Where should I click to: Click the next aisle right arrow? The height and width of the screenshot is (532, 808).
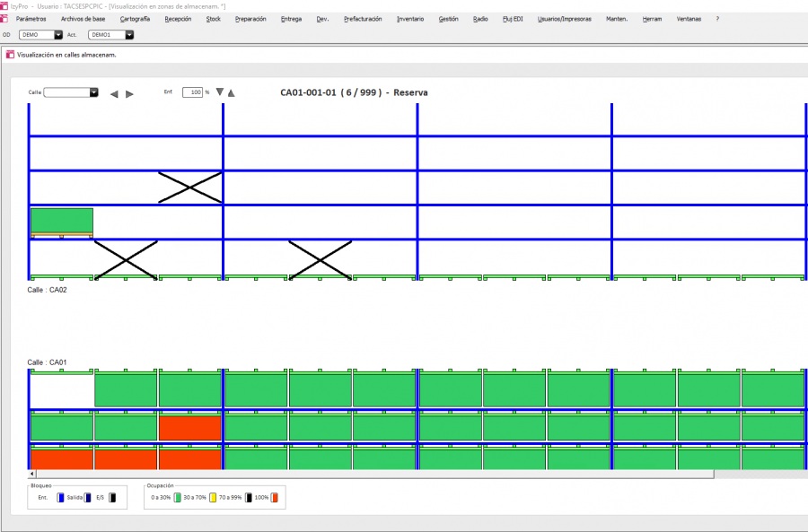pos(129,93)
